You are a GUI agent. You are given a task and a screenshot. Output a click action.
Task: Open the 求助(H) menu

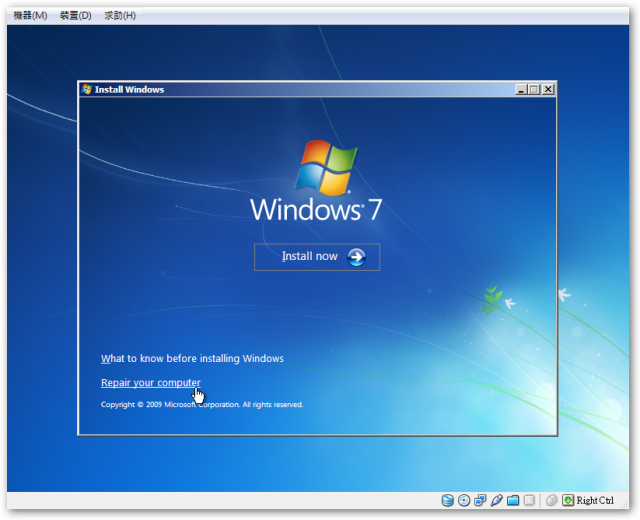pyautogui.click(x=120, y=16)
